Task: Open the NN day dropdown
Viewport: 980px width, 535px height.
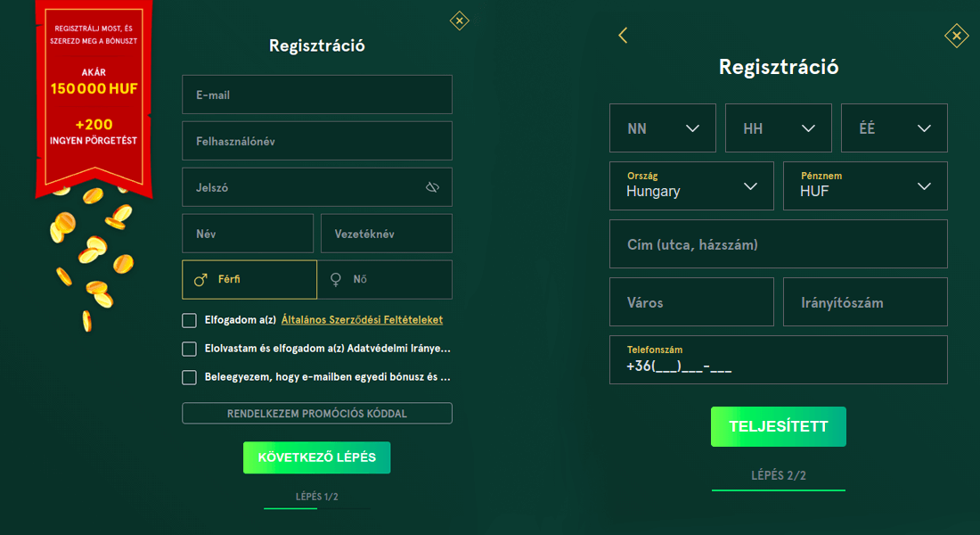Action: [663, 128]
